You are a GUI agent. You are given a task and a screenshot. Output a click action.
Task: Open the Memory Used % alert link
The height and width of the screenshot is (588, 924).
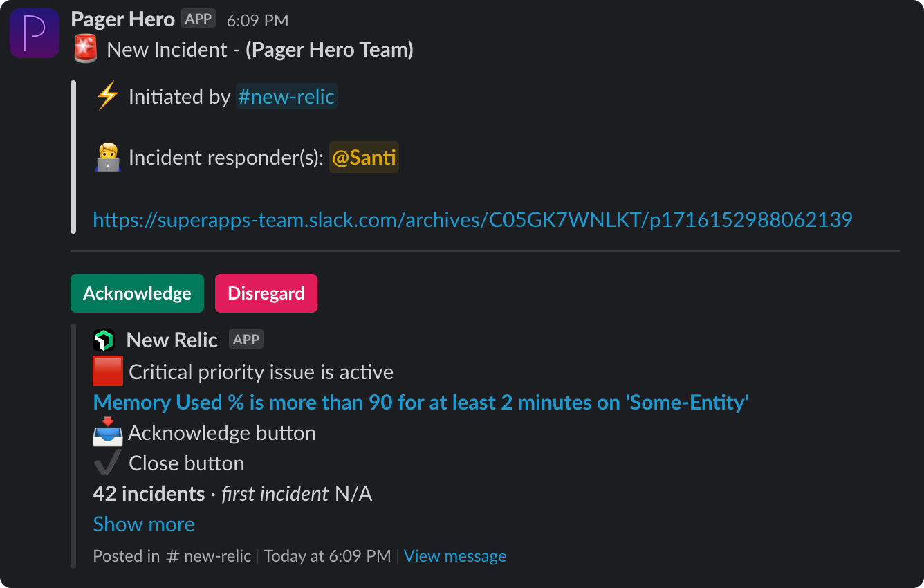point(421,402)
